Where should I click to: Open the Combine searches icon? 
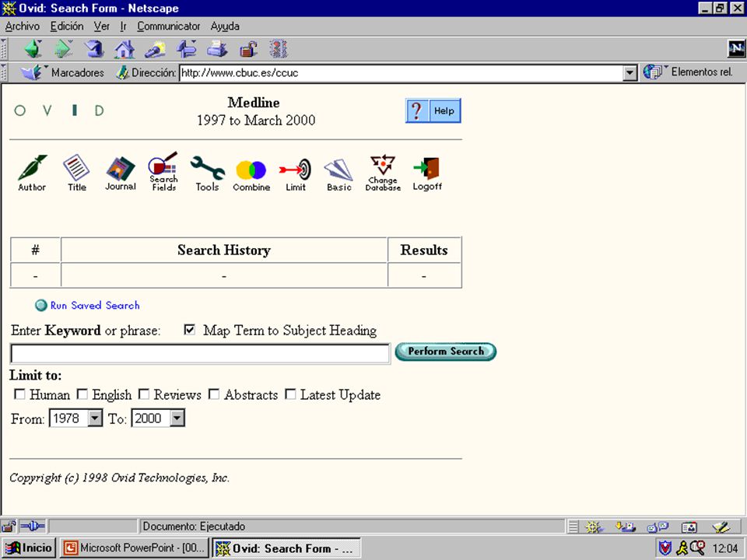(x=251, y=175)
